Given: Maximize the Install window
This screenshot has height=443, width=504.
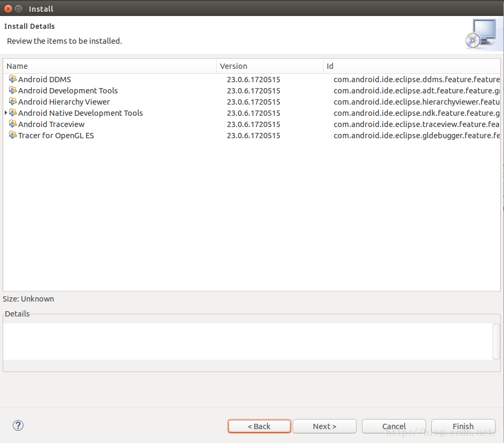Looking at the screenshot, I should [x=19, y=9].
